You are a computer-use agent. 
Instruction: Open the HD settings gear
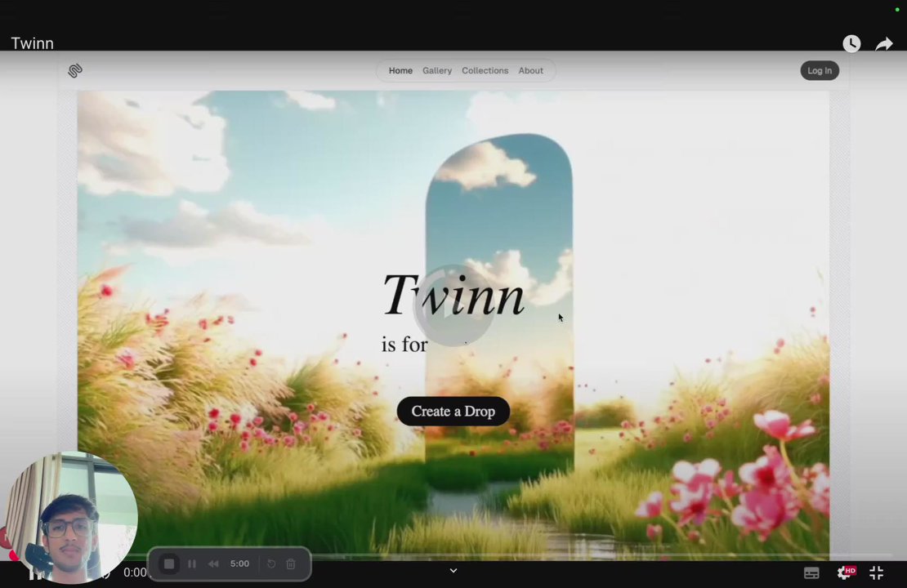point(846,572)
